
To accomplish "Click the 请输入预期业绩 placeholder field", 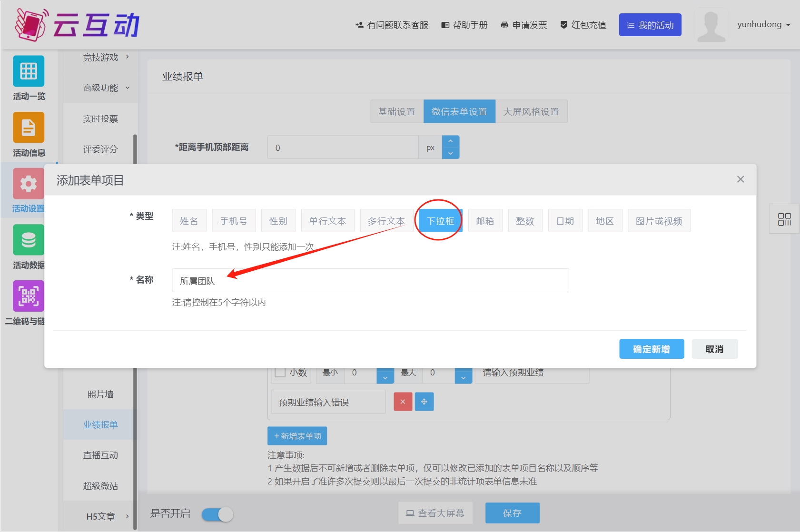I will coord(532,375).
